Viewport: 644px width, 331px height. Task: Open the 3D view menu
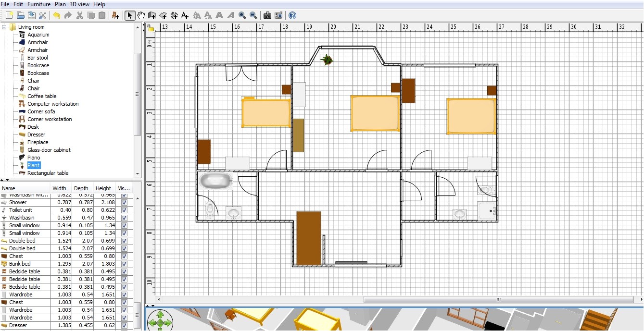[x=79, y=4]
